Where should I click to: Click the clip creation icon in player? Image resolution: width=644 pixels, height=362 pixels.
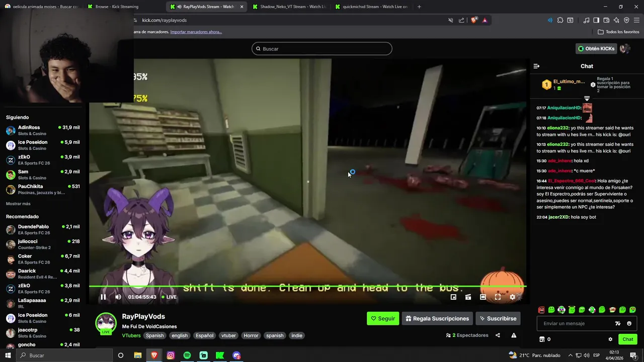(468, 297)
